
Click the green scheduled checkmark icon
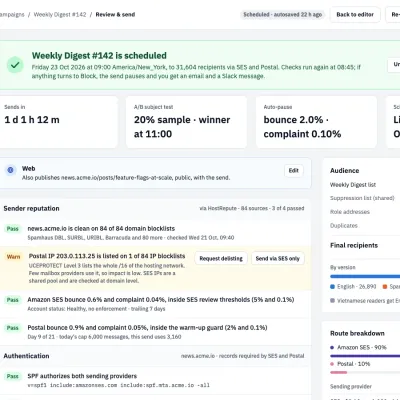click(x=15, y=65)
